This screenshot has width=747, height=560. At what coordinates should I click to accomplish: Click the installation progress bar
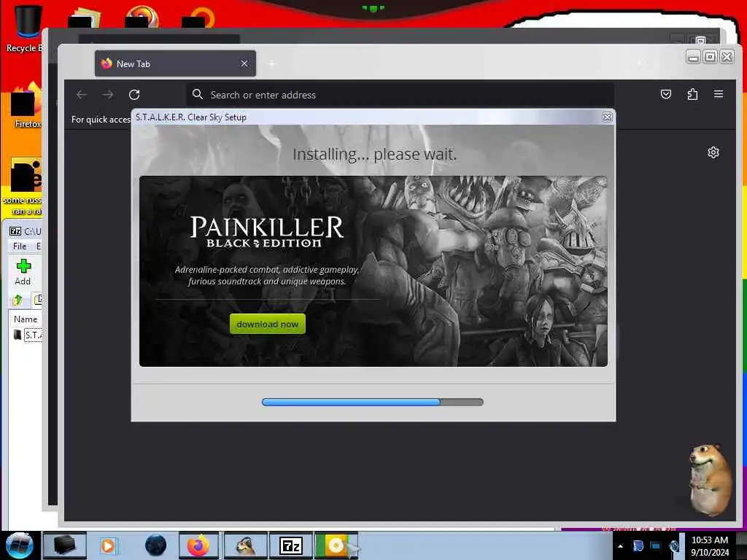click(373, 402)
